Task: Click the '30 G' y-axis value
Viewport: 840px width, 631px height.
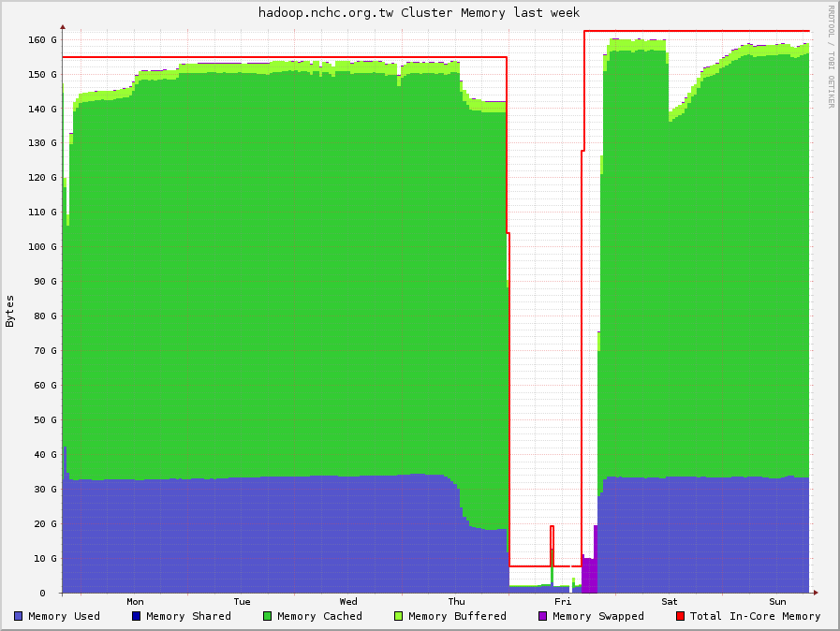Action: (x=46, y=489)
